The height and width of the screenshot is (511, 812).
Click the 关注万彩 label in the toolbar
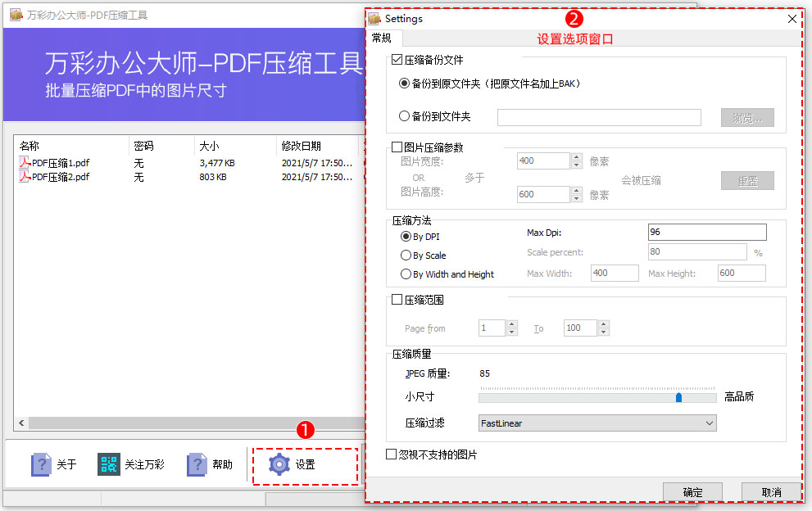pos(144,464)
